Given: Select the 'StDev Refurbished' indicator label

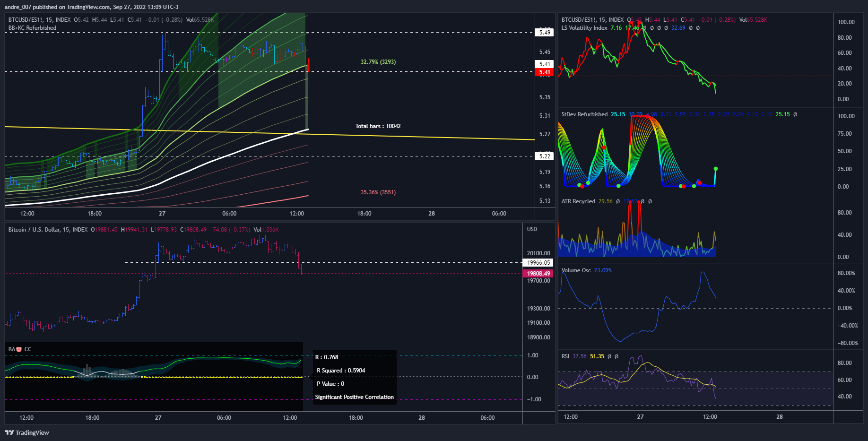Looking at the screenshot, I should coord(584,114).
